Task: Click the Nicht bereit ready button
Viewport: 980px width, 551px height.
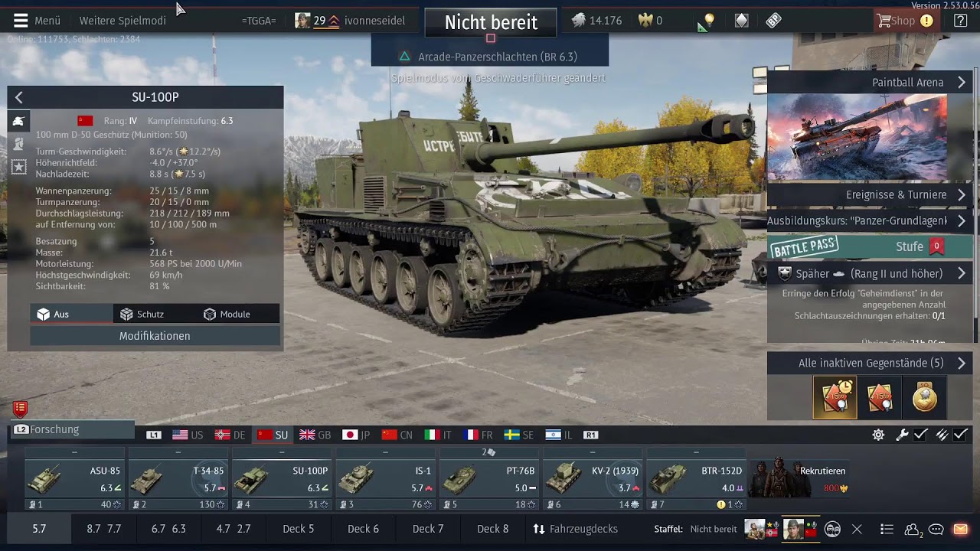Action: [x=491, y=22]
